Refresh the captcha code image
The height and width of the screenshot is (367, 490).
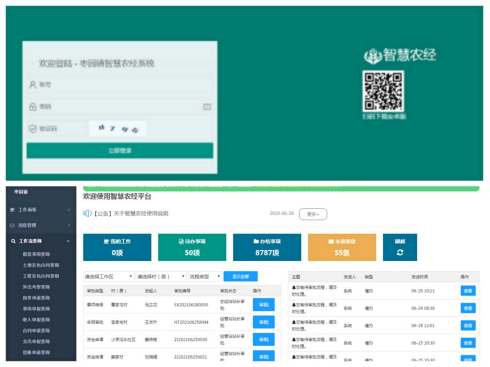118,129
